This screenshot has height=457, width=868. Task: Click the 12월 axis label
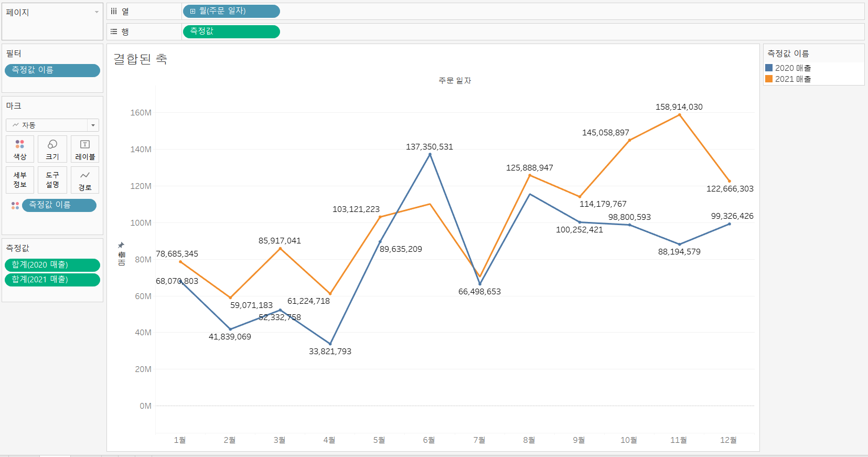click(x=728, y=440)
